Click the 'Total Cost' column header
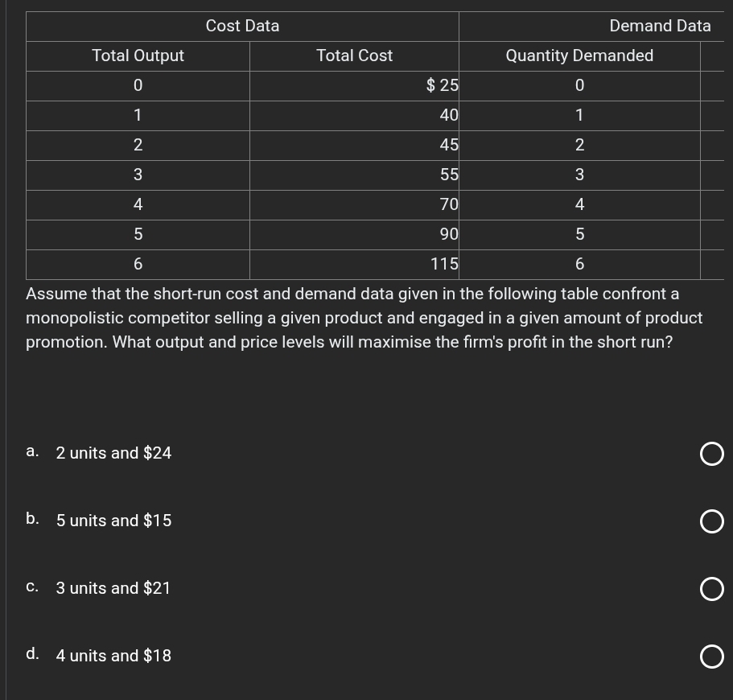Screen dimensions: 733x700 click(x=354, y=56)
